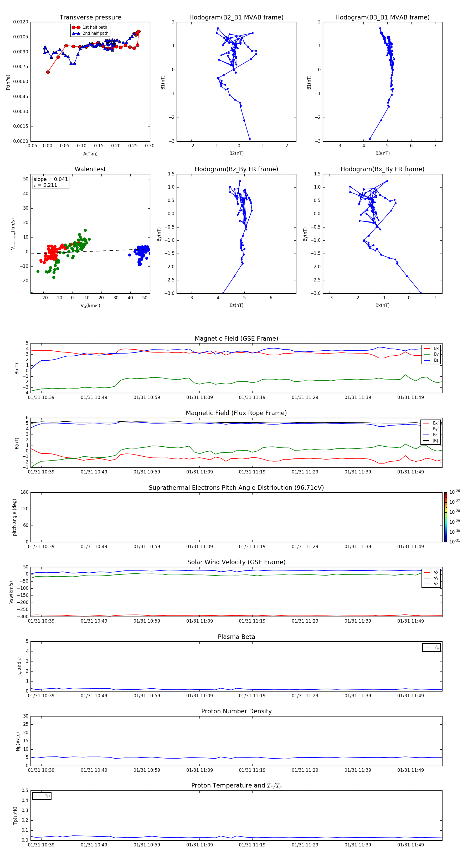The image size is (473, 868).
Task: Click the WalenTest plot title
Action: [90, 169]
